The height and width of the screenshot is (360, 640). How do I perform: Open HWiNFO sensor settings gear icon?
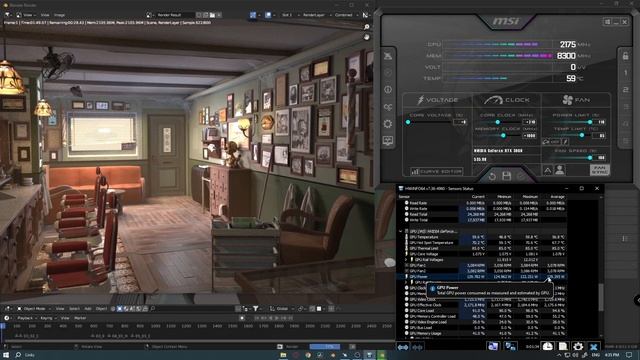tap(578, 347)
